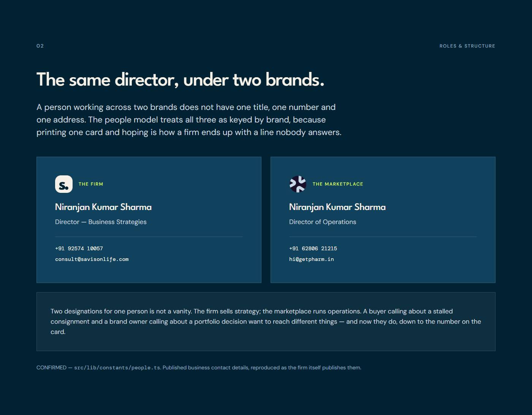The height and width of the screenshot is (415, 532).
Task: Click divider line in the firm card
Action: tap(149, 237)
